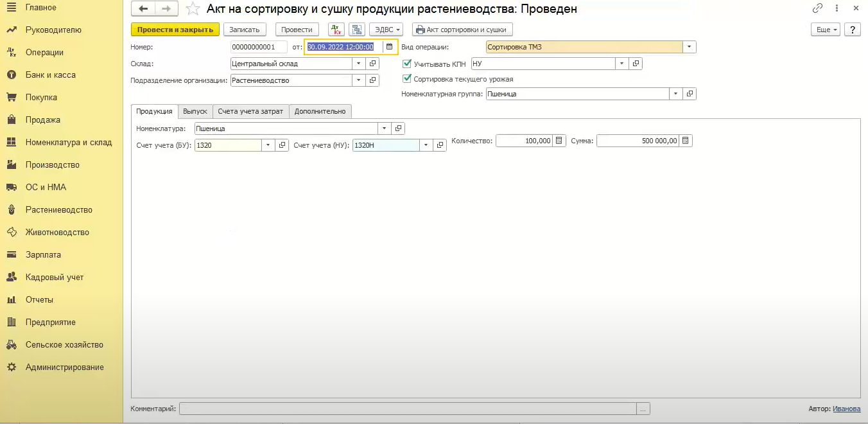Open calculator icon in Количество field
Screen dimensions: 868x424
559,141
